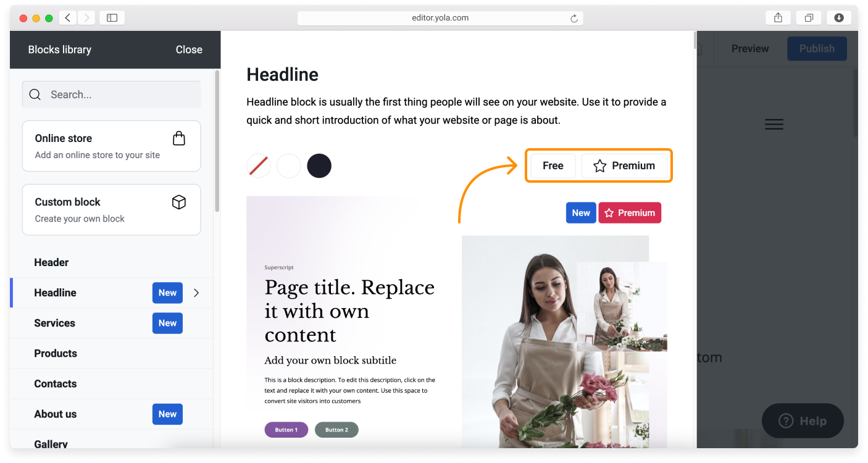The height and width of the screenshot is (463, 868).
Task: Expand the Headline category chevron
Action: tap(196, 293)
